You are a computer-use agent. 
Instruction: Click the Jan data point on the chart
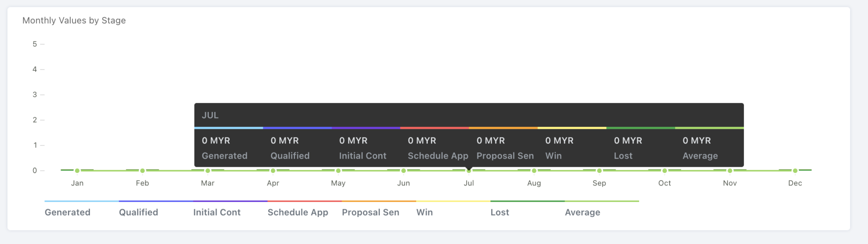77,171
